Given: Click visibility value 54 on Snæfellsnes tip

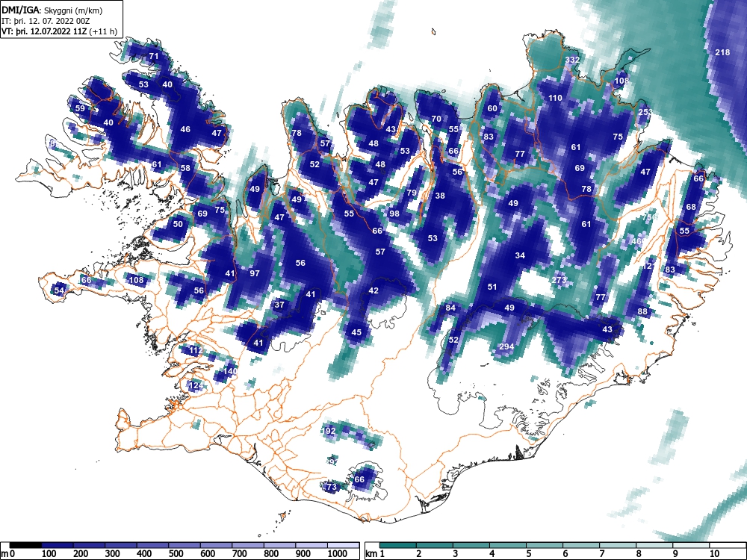Looking at the screenshot, I should point(59,290).
